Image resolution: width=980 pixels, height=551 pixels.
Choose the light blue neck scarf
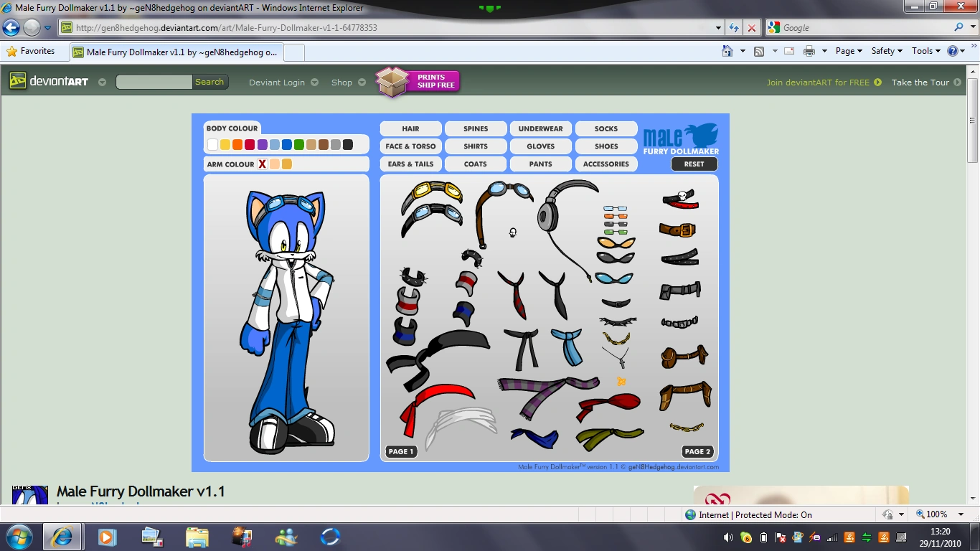pyautogui.click(x=567, y=347)
